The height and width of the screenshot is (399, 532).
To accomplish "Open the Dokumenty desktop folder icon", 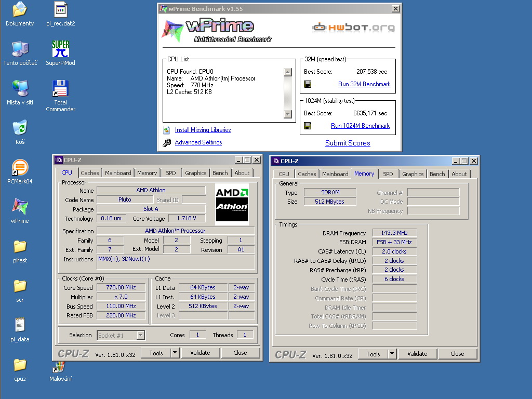I will pyautogui.click(x=20, y=9).
